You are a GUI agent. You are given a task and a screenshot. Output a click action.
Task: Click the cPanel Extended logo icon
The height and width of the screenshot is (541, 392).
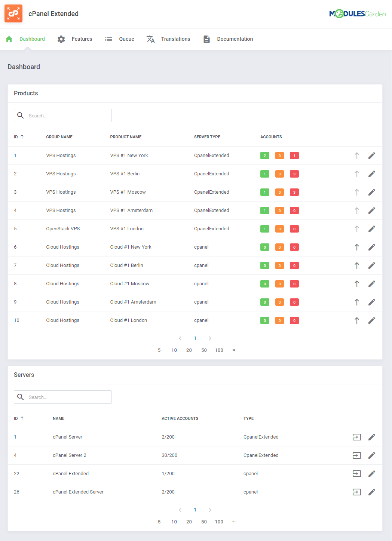(x=13, y=13)
